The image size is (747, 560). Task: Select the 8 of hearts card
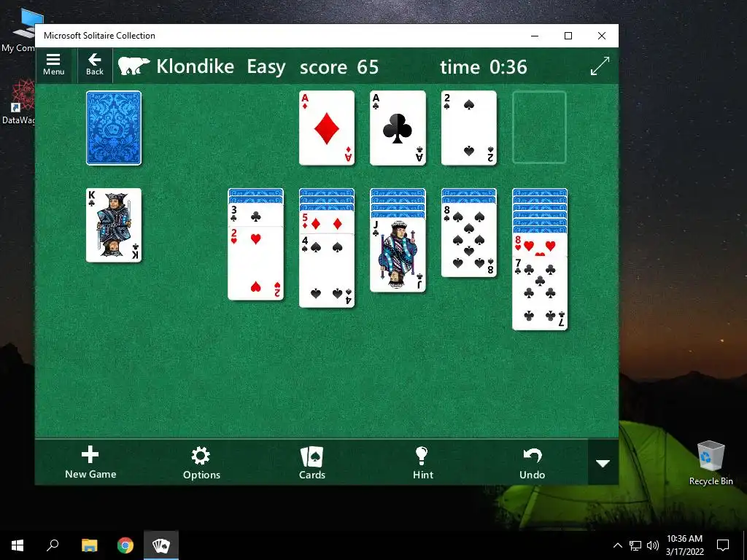pyautogui.click(x=540, y=245)
